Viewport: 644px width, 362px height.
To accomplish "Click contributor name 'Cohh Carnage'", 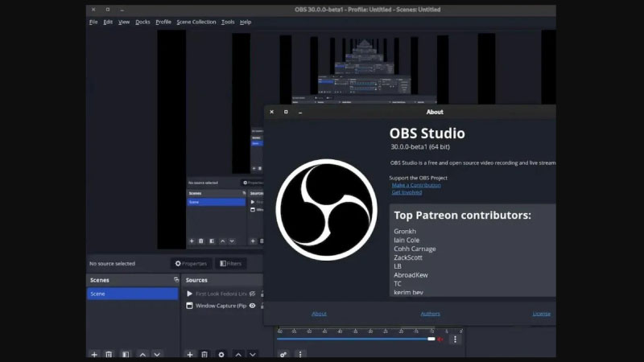I will click(415, 249).
